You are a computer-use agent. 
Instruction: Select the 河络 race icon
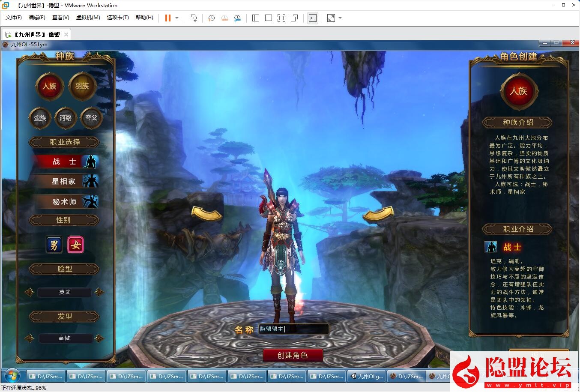pyautogui.click(x=65, y=118)
